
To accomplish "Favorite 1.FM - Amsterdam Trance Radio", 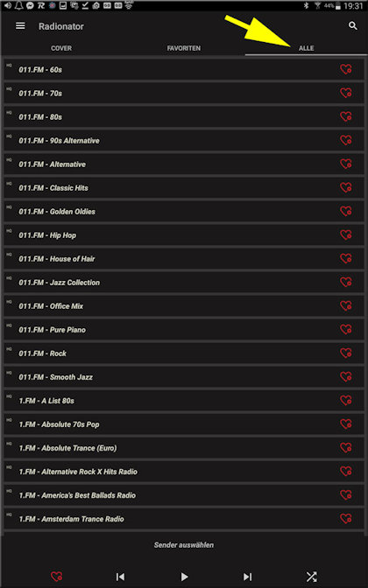I will [345, 519].
